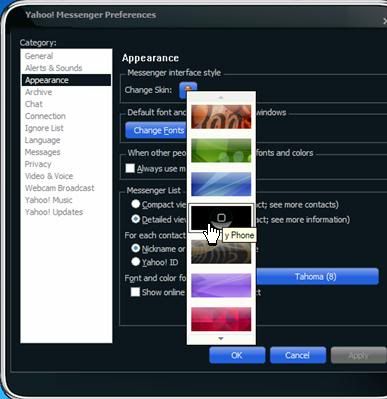Viewport: 387px width, 399px height.
Task: Enable Always use my fonts checkbox
Action: coord(130,168)
